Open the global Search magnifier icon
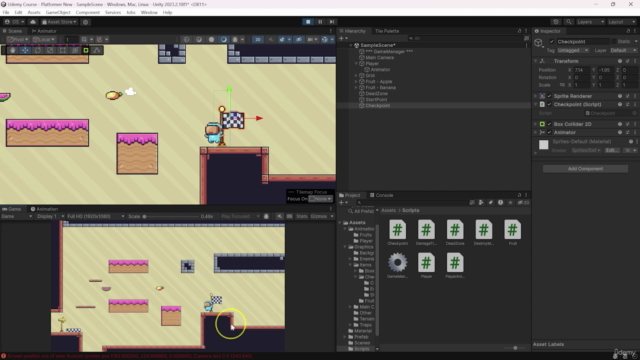This screenshot has width=640, height=360. [568, 22]
